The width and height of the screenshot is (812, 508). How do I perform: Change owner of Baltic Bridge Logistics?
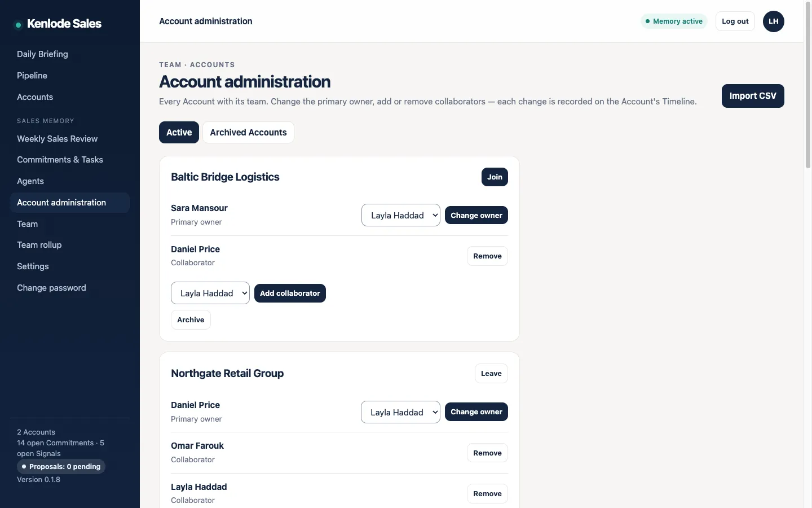pos(476,215)
